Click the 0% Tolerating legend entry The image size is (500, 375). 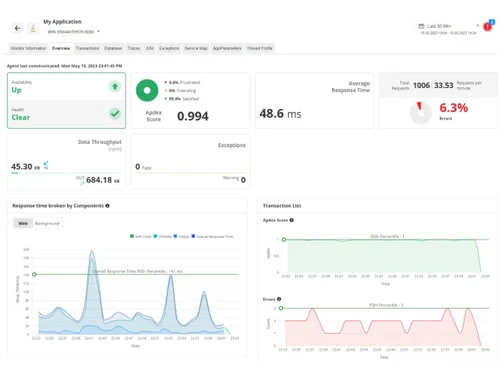tap(180, 91)
